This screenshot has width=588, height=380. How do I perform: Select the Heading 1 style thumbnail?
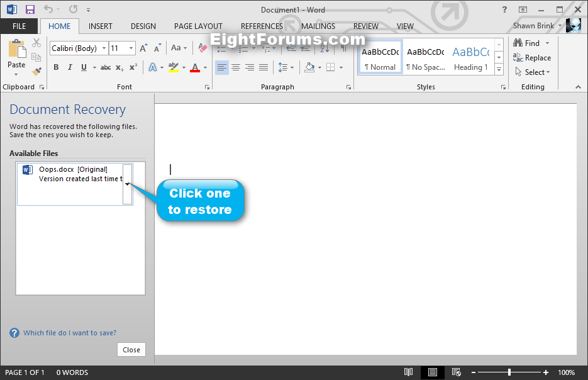coord(470,59)
